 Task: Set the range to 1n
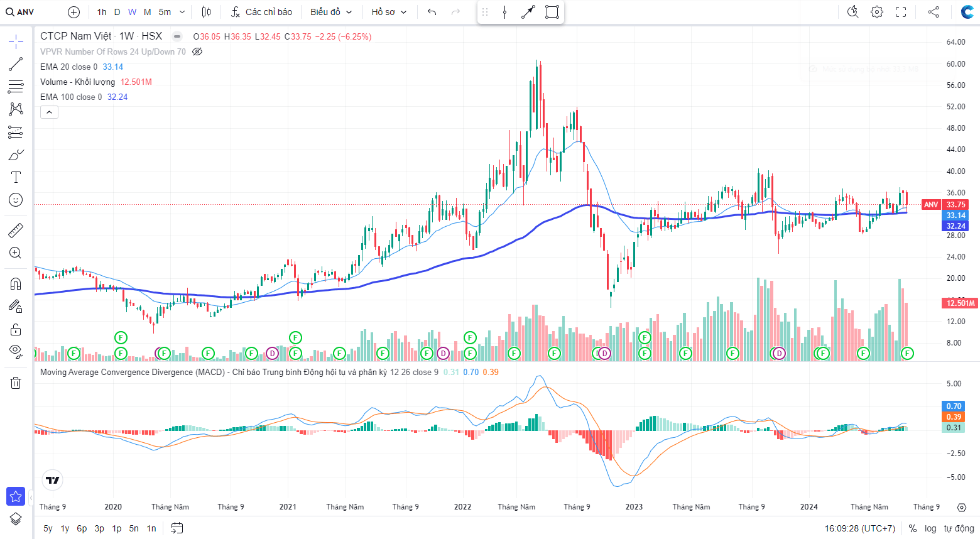click(x=151, y=528)
